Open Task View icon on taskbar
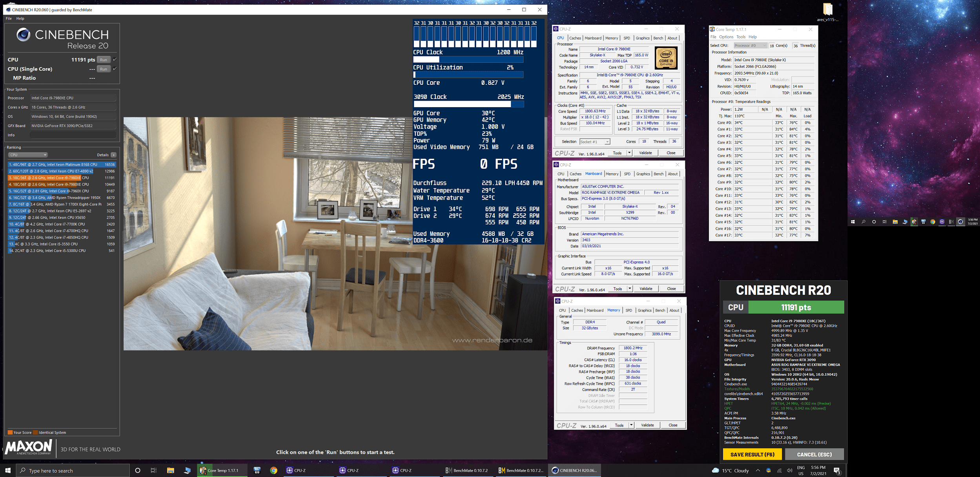Viewport: 980px width, 477px height. coord(154,470)
